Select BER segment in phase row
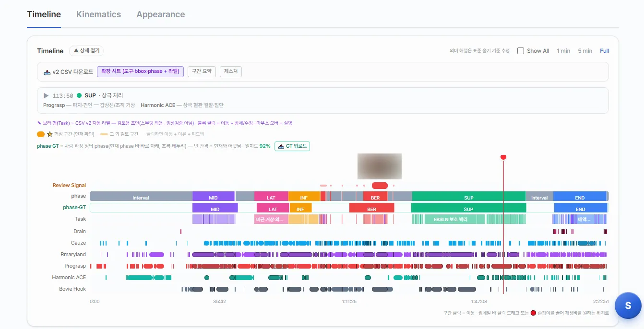 point(375,196)
